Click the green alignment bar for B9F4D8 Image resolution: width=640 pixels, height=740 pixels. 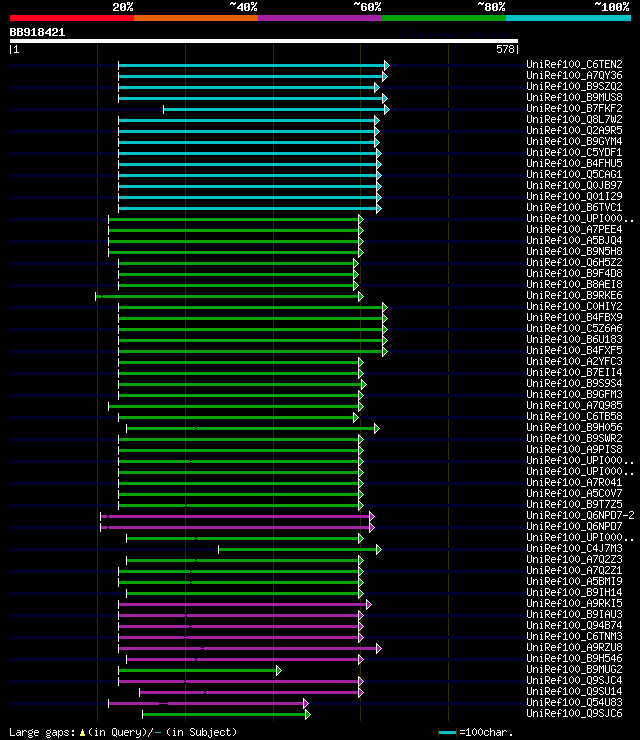[x=236, y=274]
